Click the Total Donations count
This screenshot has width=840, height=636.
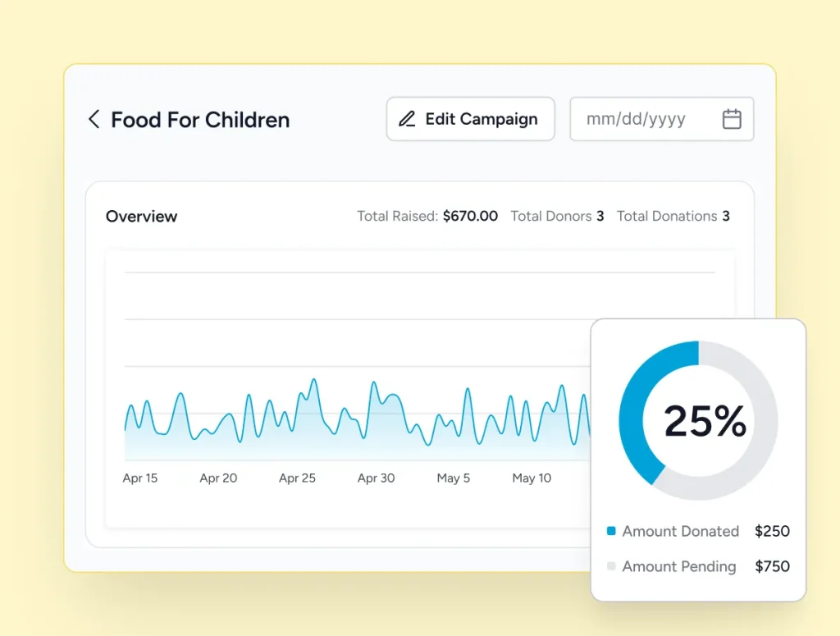726,216
